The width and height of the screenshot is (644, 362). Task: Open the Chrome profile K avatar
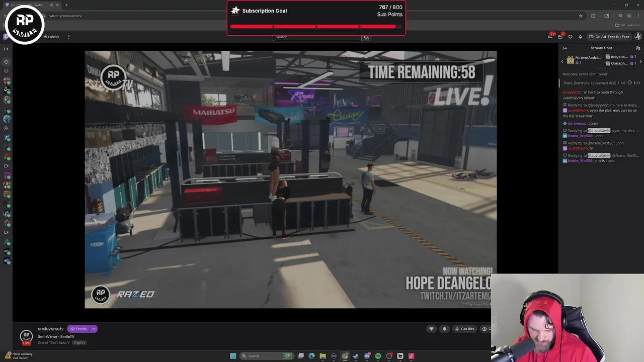pyautogui.click(x=629, y=16)
